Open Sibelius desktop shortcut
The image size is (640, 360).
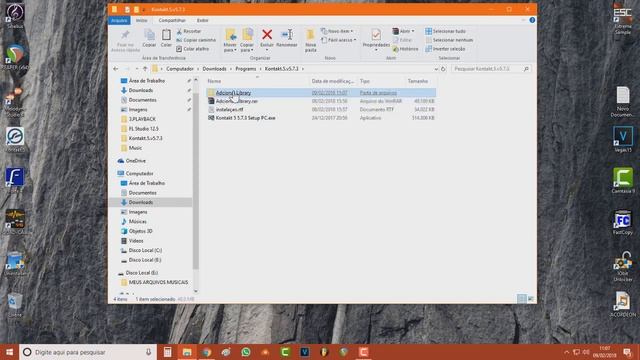15,16
